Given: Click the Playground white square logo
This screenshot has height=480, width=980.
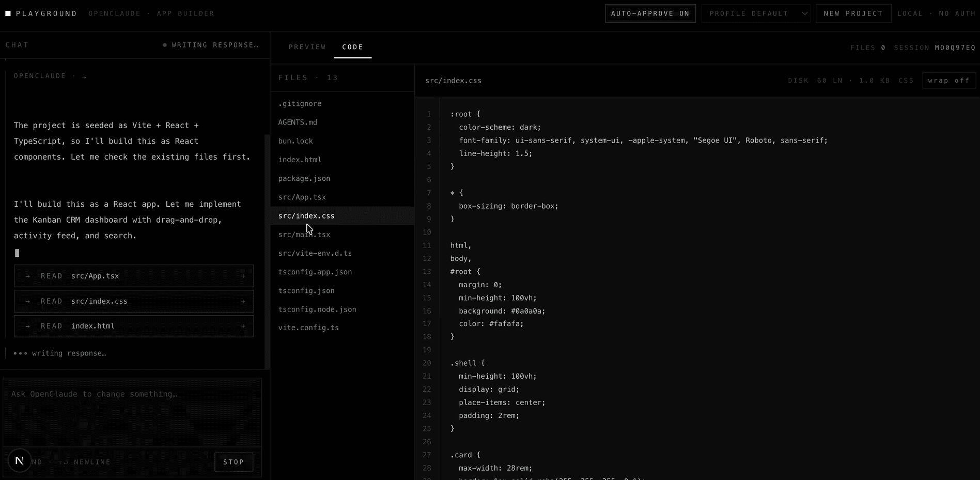Looking at the screenshot, I should [x=8, y=13].
